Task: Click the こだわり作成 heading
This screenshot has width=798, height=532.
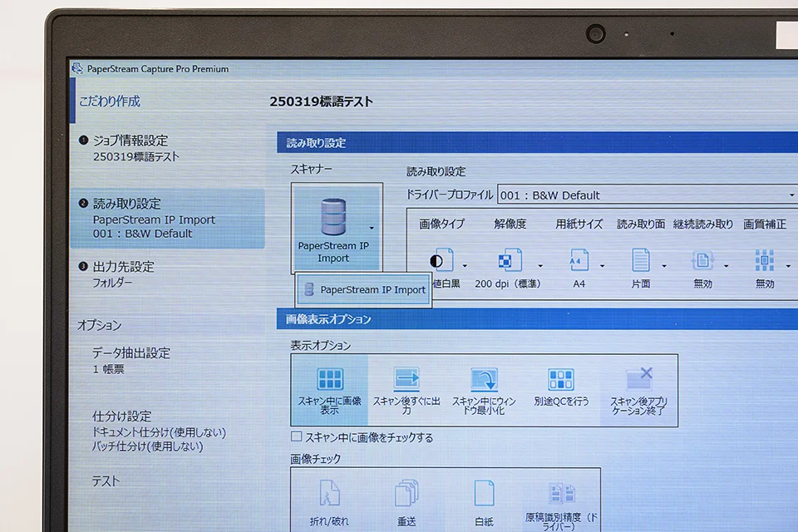Action: click(x=110, y=101)
